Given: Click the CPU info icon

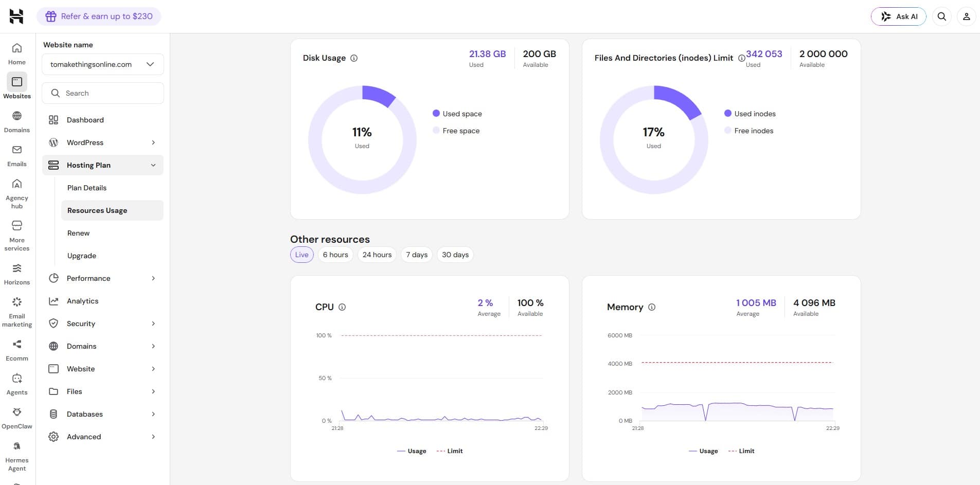Looking at the screenshot, I should click(x=342, y=307).
